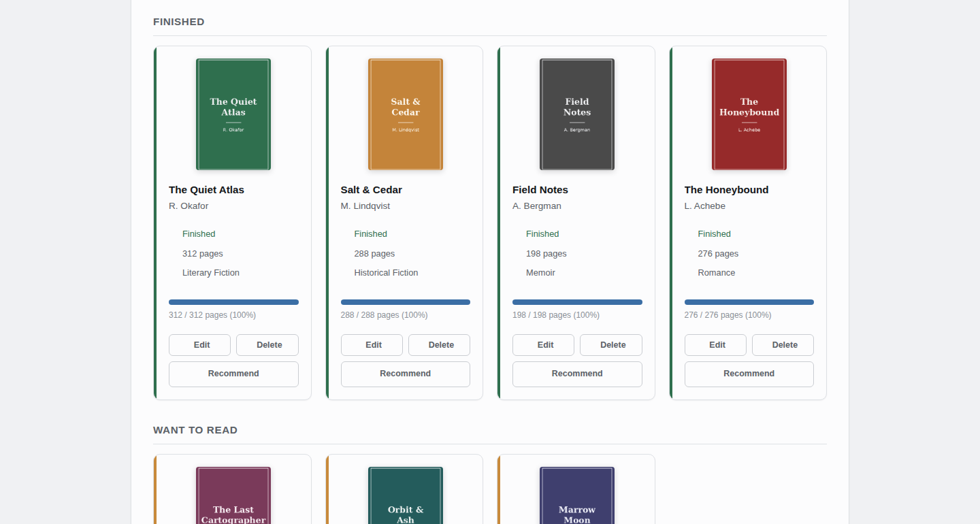The width and height of the screenshot is (980, 524).
Task: Edit the Field Notes entry
Action: click(543, 345)
